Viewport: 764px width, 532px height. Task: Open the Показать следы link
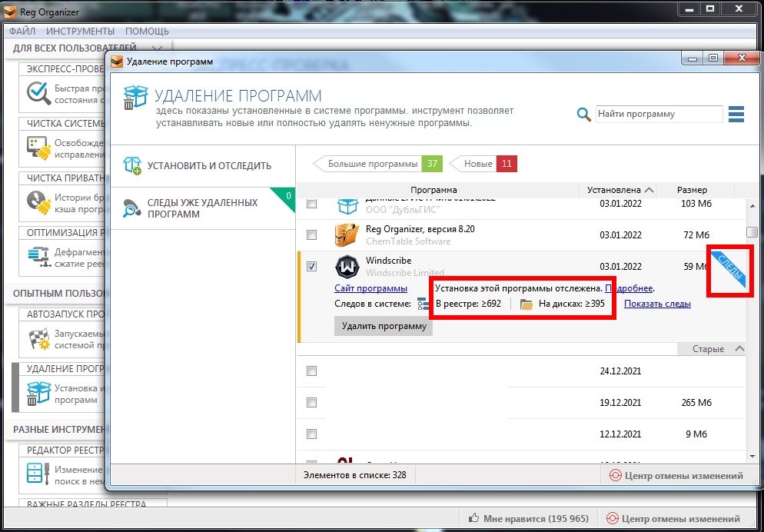657,304
